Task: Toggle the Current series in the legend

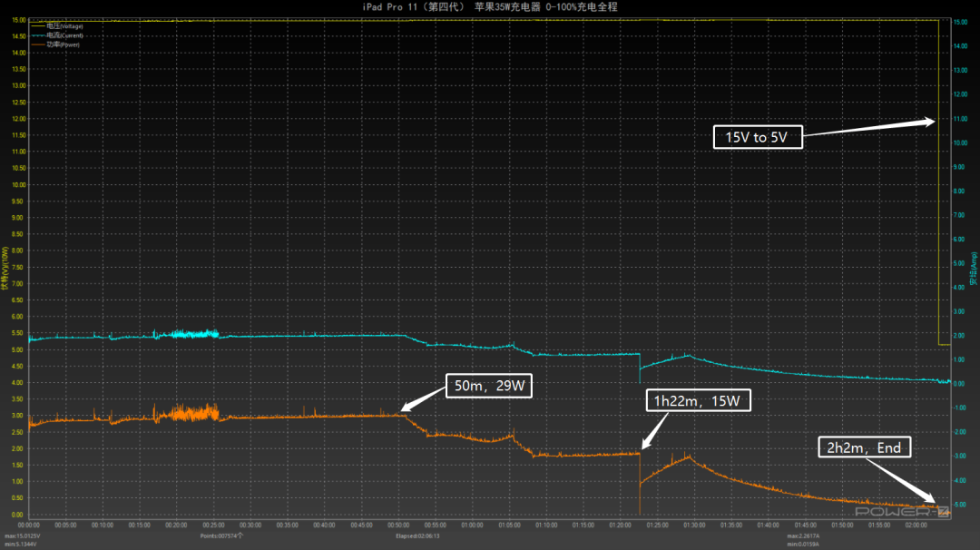Action: click(57, 35)
